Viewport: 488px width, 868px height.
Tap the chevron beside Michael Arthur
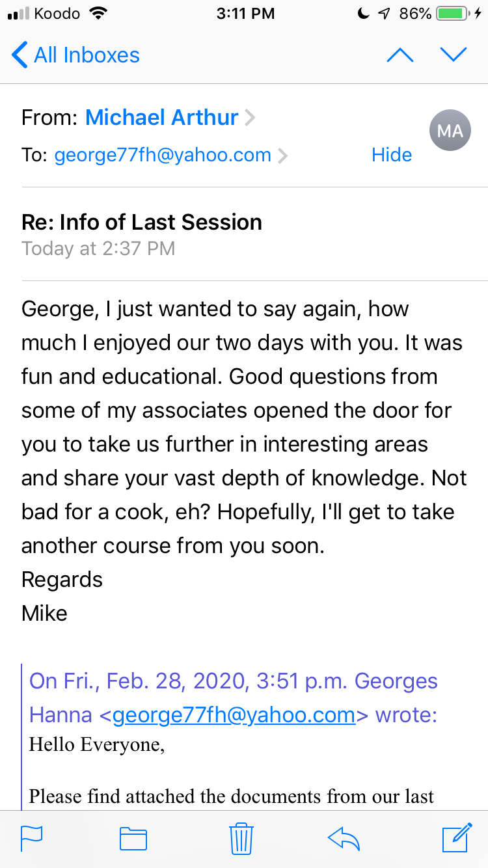251,118
